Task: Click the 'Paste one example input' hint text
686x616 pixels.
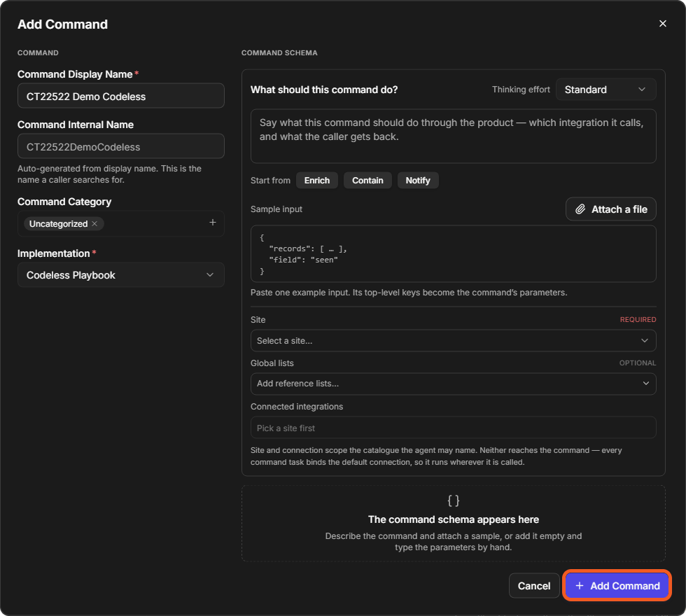Action: coord(409,293)
